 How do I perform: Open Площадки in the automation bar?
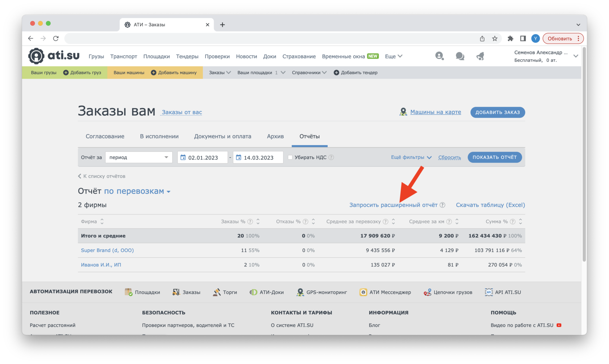[142, 292]
